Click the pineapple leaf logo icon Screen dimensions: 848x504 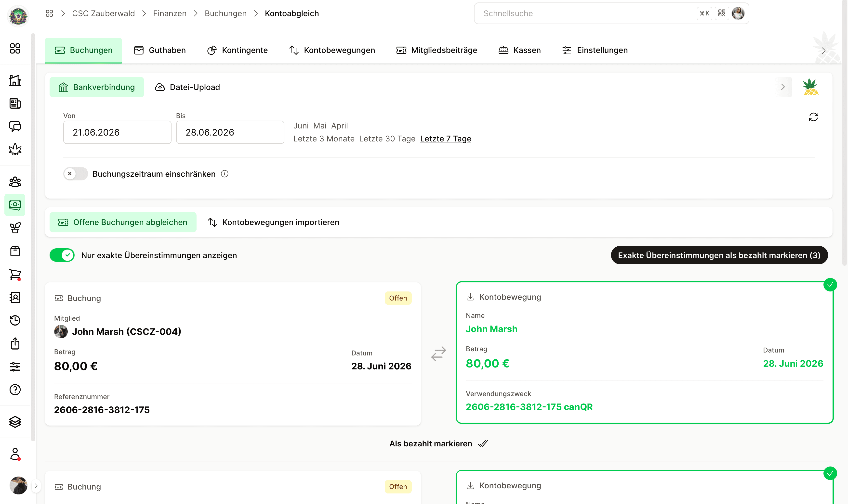[811, 87]
